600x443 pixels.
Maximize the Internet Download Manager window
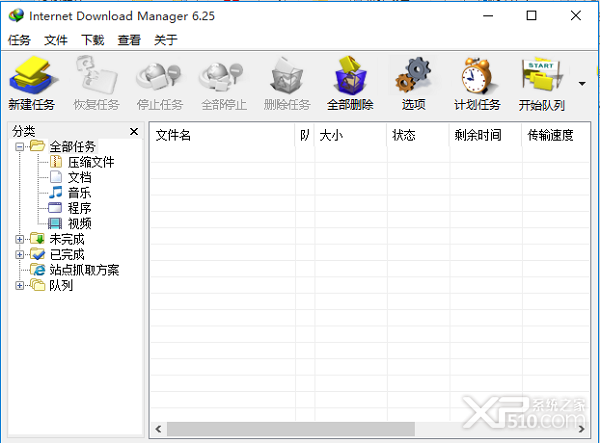(x=531, y=16)
